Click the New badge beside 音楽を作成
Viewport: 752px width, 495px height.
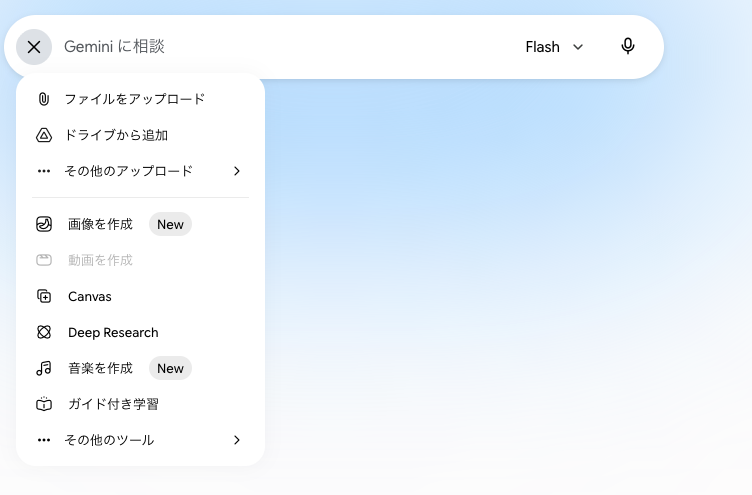coord(170,368)
